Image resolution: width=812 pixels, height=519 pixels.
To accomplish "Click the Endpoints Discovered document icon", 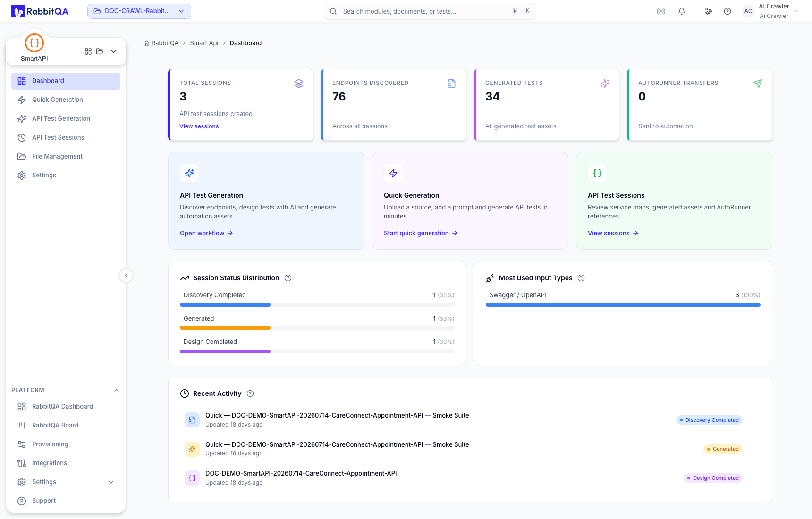I will pos(452,84).
